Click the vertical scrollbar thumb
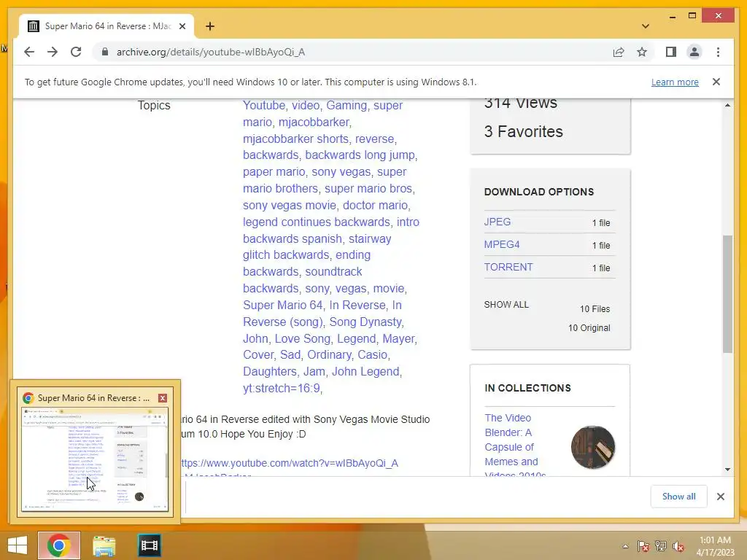 pyautogui.click(x=727, y=294)
